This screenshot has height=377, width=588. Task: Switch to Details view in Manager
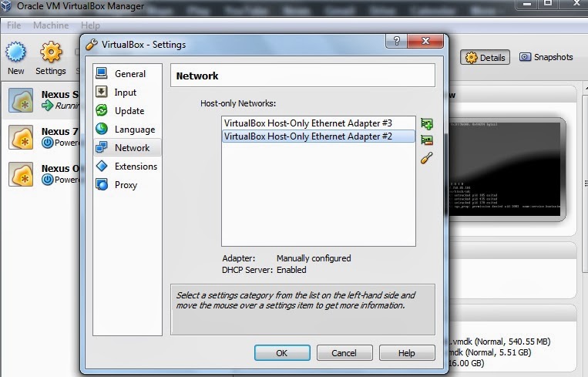click(486, 57)
